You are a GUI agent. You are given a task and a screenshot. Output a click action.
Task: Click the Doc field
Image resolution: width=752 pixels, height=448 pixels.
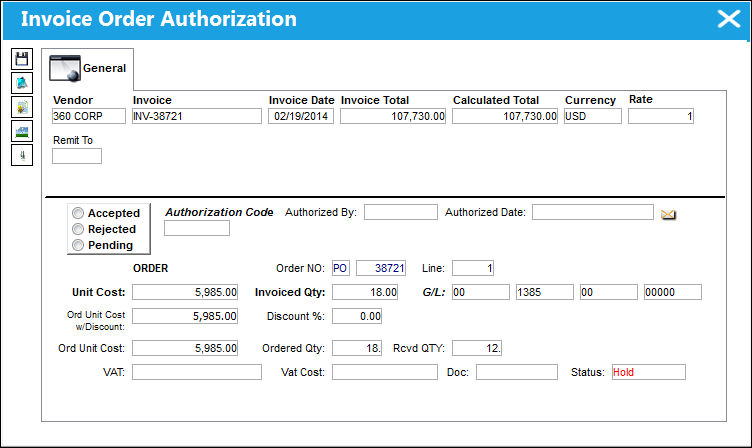click(517, 372)
